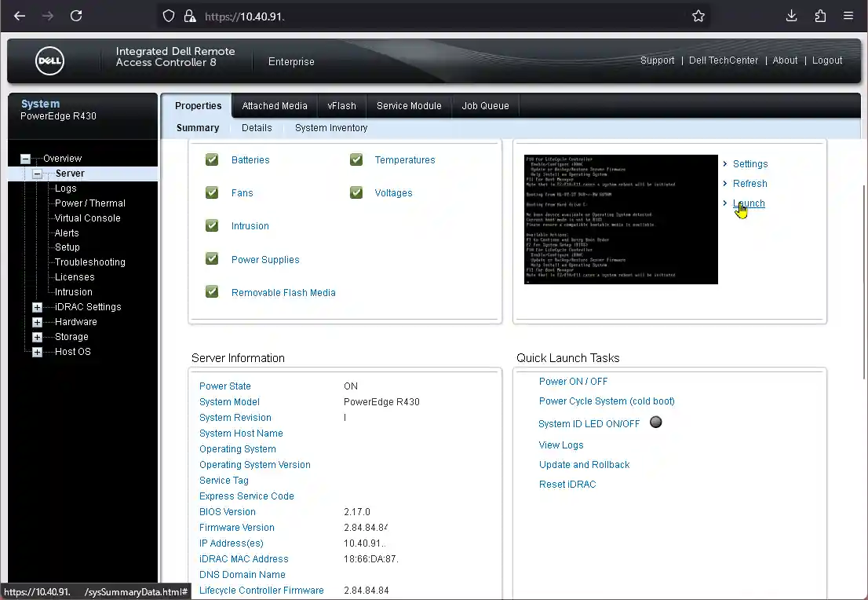Click the virtual console preview thumbnail
This screenshot has width=868, height=600.
(x=621, y=219)
